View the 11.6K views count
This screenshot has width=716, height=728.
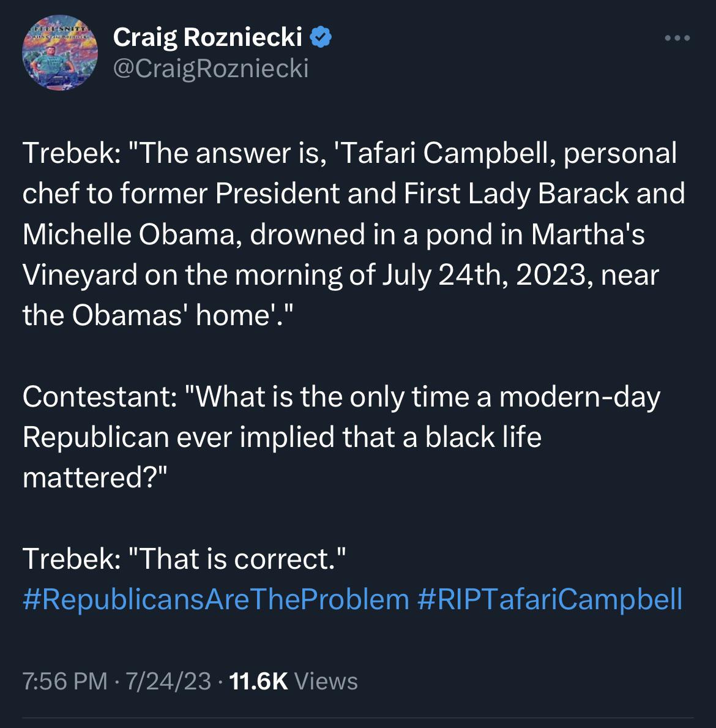click(258, 681)
